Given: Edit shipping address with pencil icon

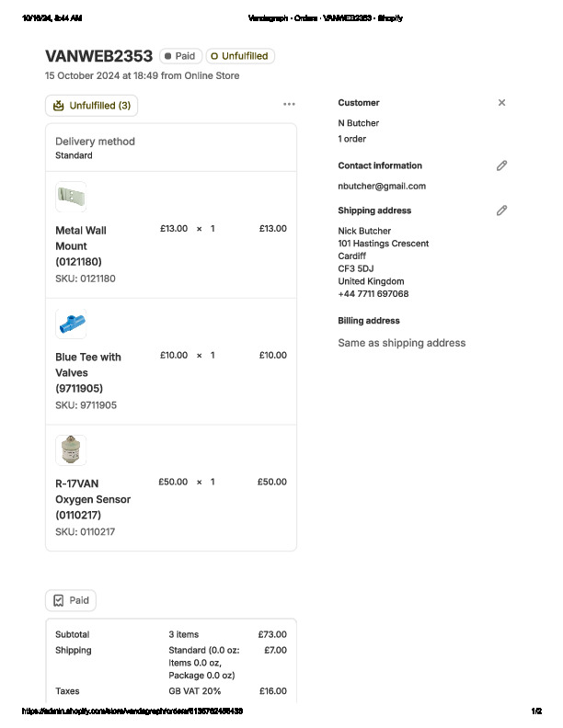Looking at the screenshot, I should tap(501, 210).
